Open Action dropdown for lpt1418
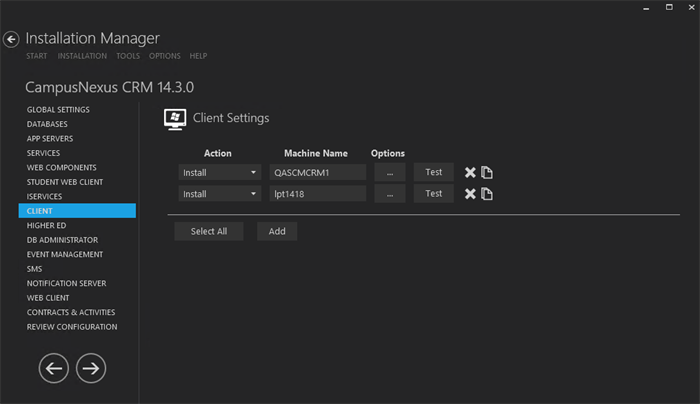Image resolution: width=700 pixels, height=404 pixels. (x=220, y=194)
